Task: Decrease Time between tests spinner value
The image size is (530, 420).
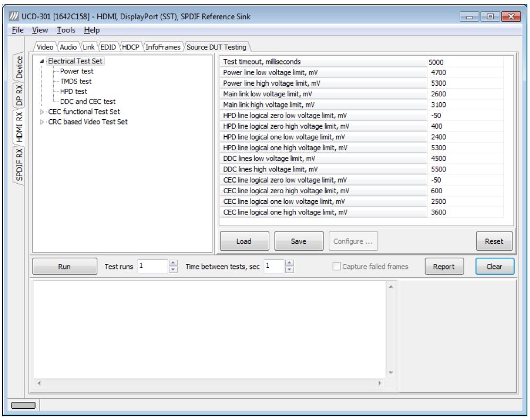Action: (x=289, y=269)
